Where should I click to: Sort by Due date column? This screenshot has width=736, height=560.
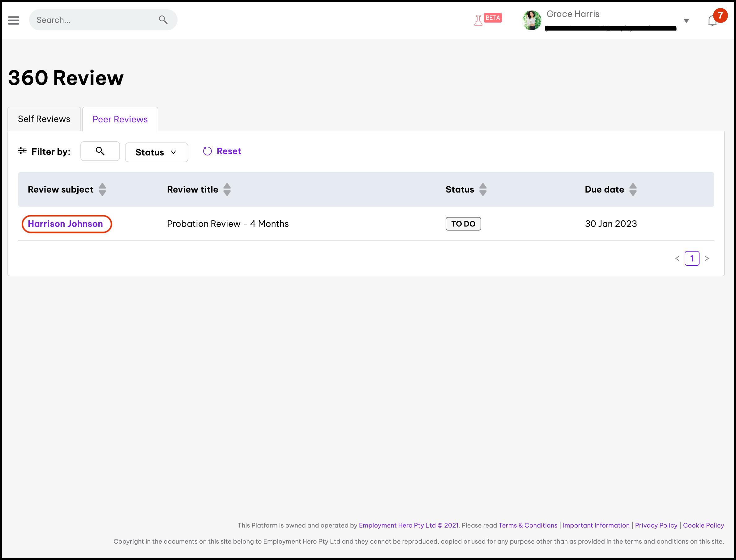pos(633,189)
